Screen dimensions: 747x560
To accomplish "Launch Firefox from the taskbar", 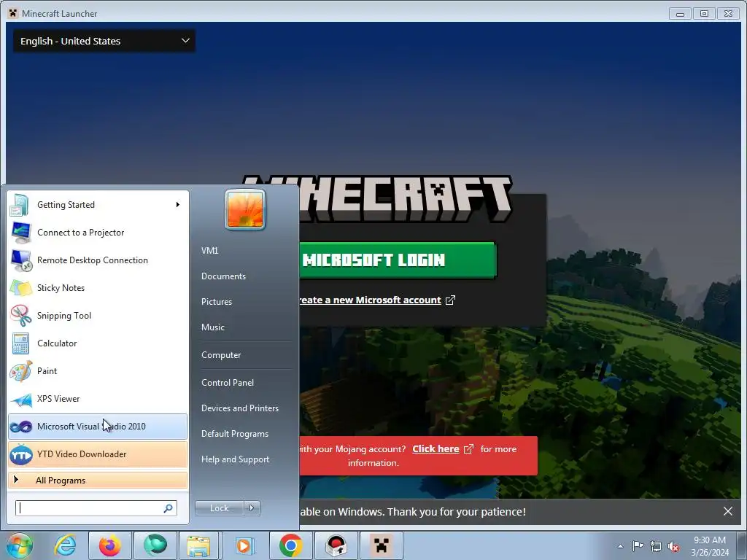I will (109, 545).
